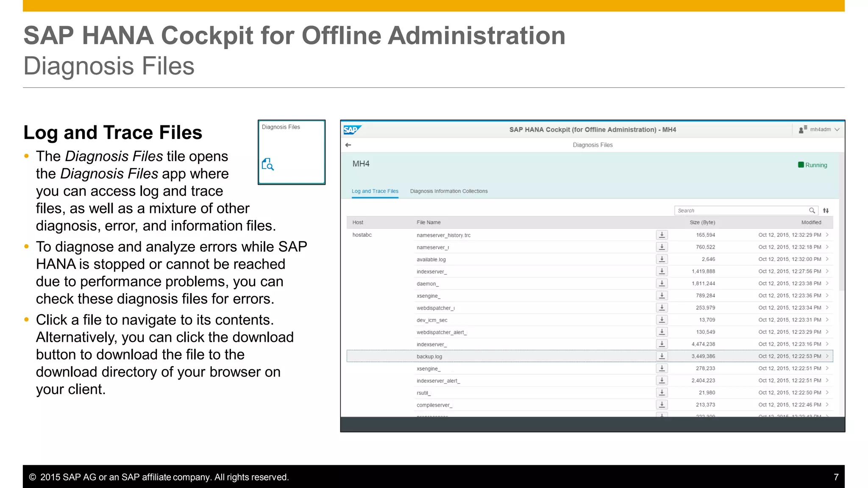Expand available.log row chevron
Screen dimensions: 868x488
pos(827,259)
